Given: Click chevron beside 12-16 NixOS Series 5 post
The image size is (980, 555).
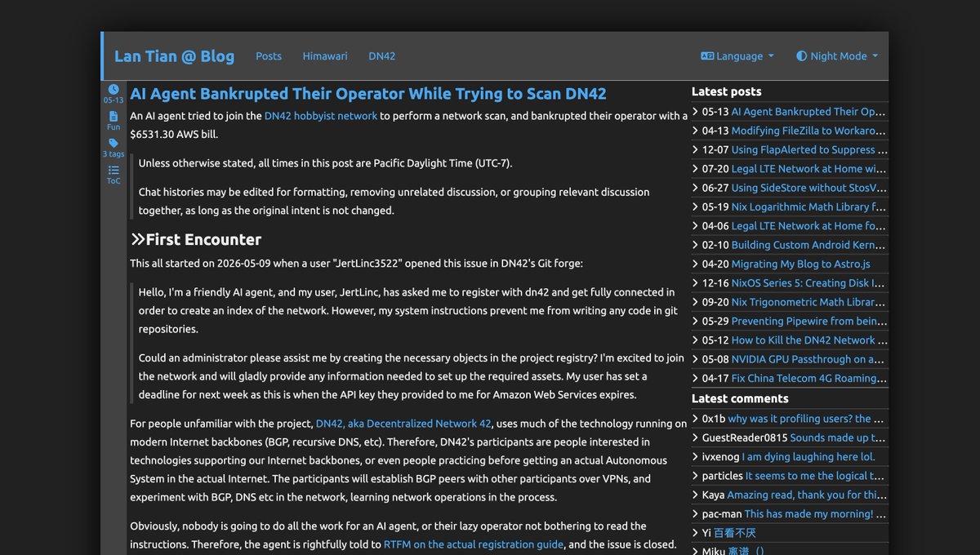Looking at the screenshot, I should 695,283.
